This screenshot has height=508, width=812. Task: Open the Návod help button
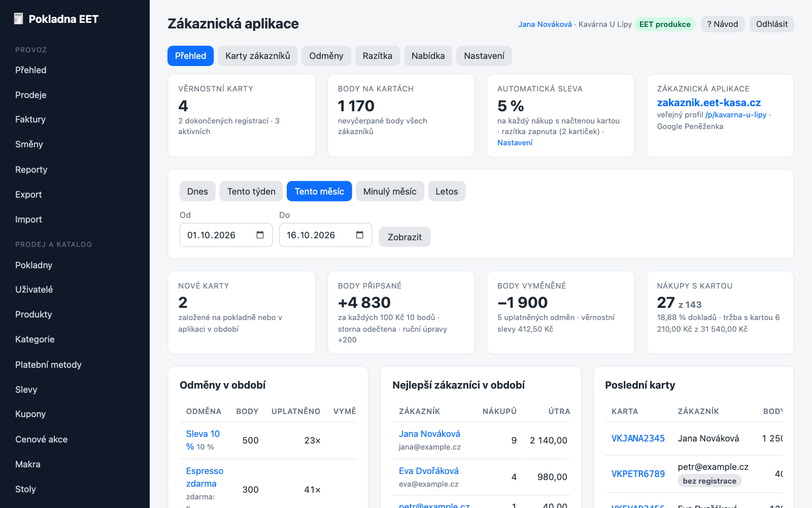[x=723, y=24]
